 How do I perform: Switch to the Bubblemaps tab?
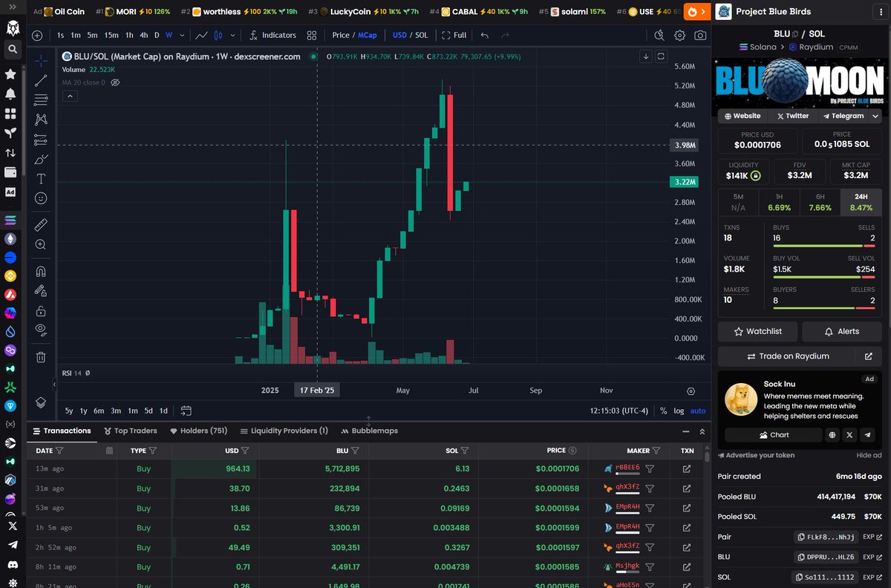click(x=369, y=431)
